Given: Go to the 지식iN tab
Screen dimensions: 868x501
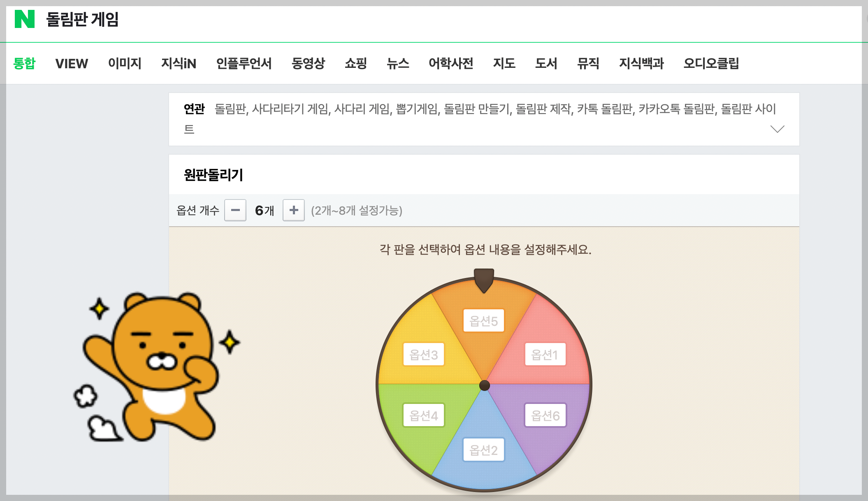Looking at the screenshot, I should [x=179, y=63].
